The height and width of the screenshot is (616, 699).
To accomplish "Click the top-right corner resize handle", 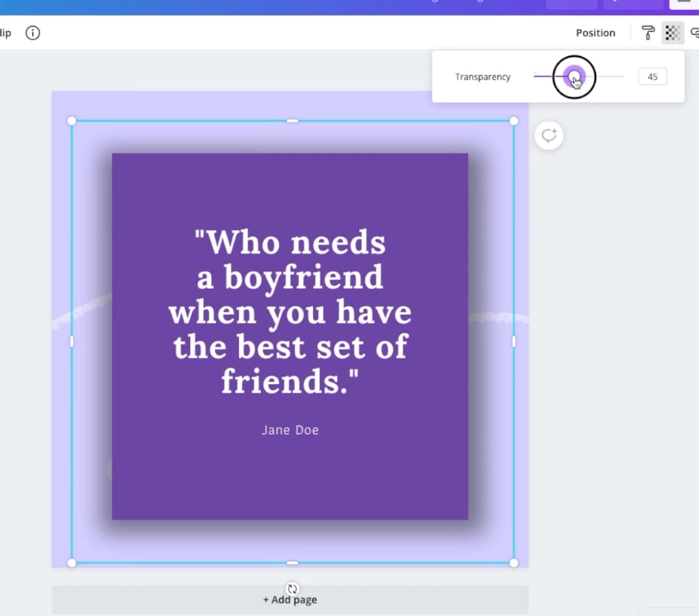I will click(x=514, y=121).
